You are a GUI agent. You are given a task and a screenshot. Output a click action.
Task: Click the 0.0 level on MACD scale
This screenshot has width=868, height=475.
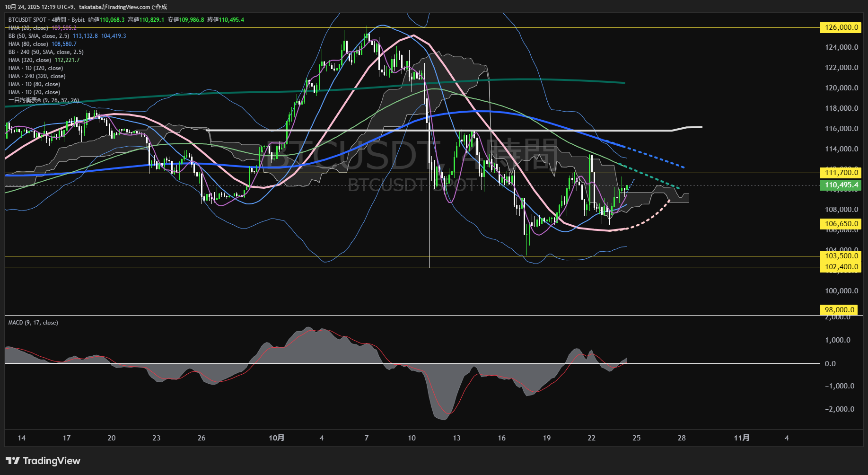click(830, 364)
